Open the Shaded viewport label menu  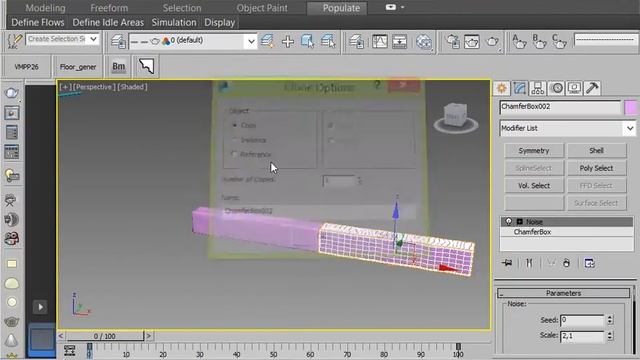[132, 87]
